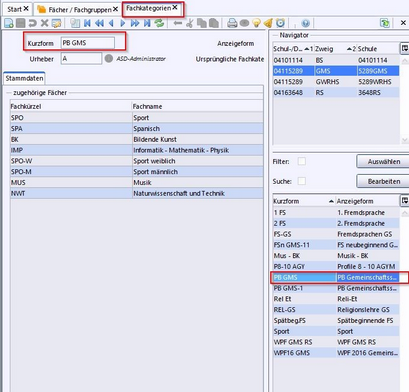
Task: Click the Kurzform input field
Action: (x=88, y=43)
